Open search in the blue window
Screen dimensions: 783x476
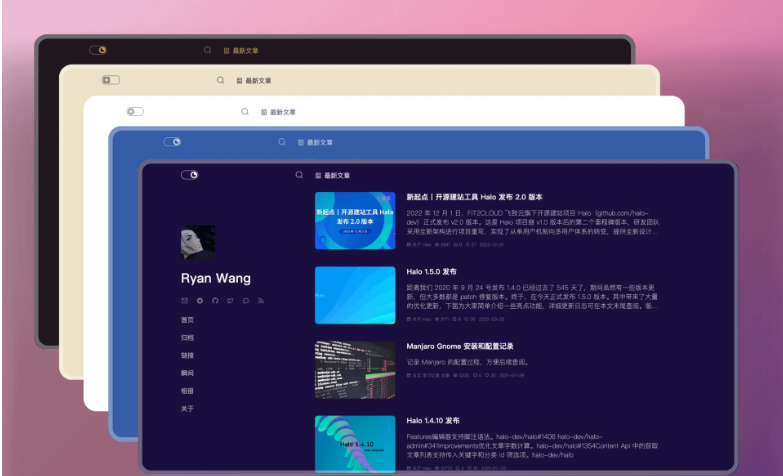tap(282, 142)
